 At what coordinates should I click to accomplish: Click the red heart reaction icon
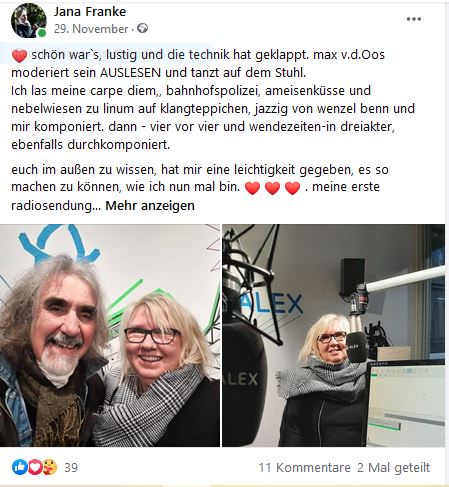(34, 467)
